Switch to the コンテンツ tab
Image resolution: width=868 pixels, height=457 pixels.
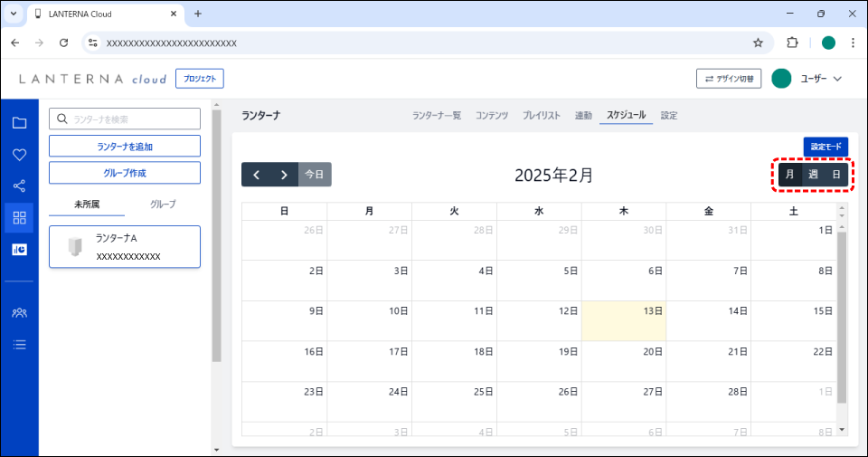point(492,116)
